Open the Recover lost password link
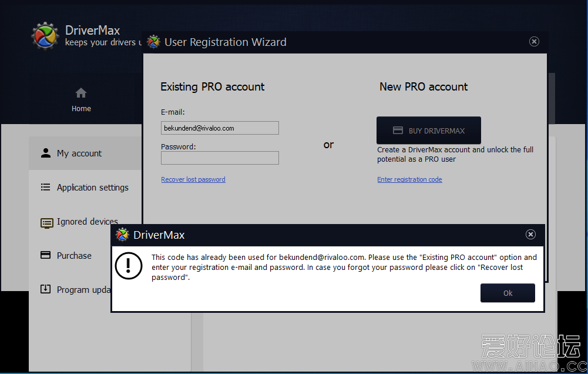 [193, 179]
